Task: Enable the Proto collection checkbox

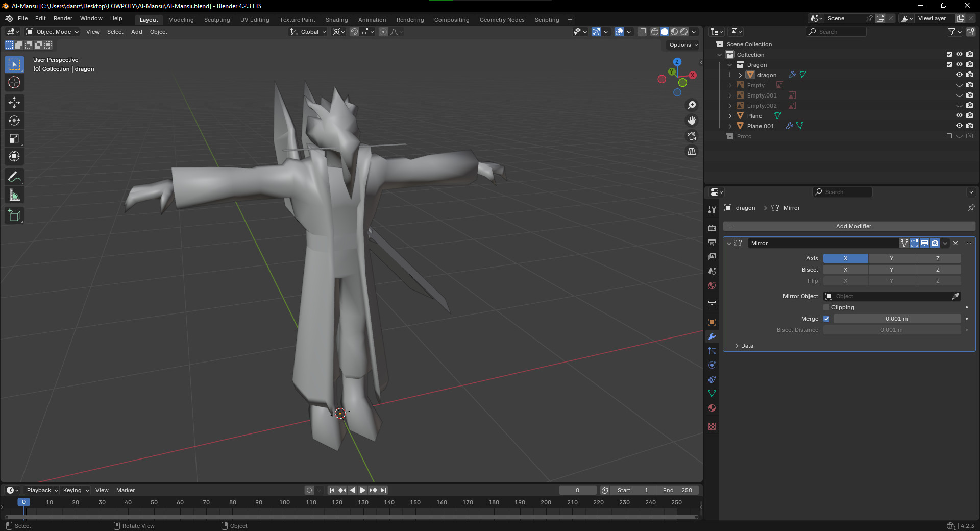Action: click(949, 136)
